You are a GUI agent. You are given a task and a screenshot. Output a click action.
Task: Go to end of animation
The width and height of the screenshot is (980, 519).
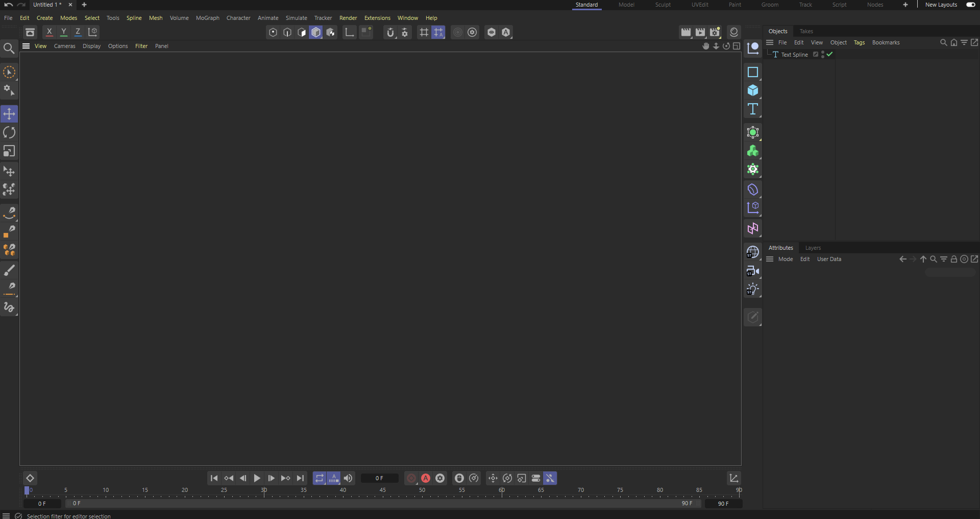300,478
